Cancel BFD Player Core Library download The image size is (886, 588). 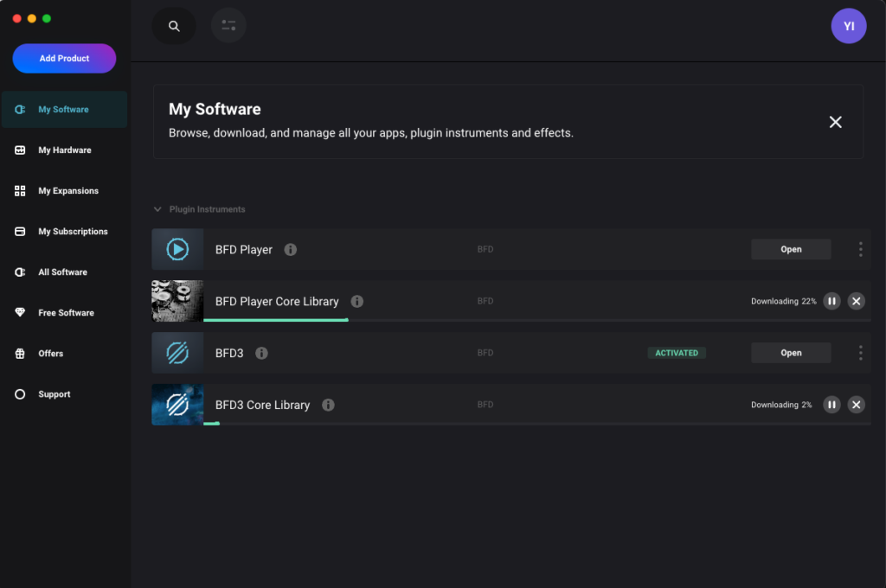point(856,301)
